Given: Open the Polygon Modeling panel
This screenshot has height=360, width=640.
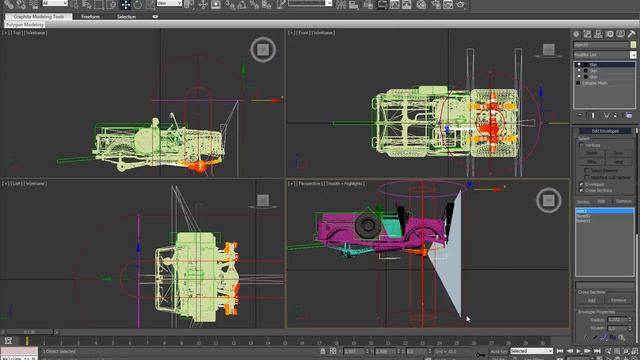Looking at the screenshot, I should tap(24, 24).
